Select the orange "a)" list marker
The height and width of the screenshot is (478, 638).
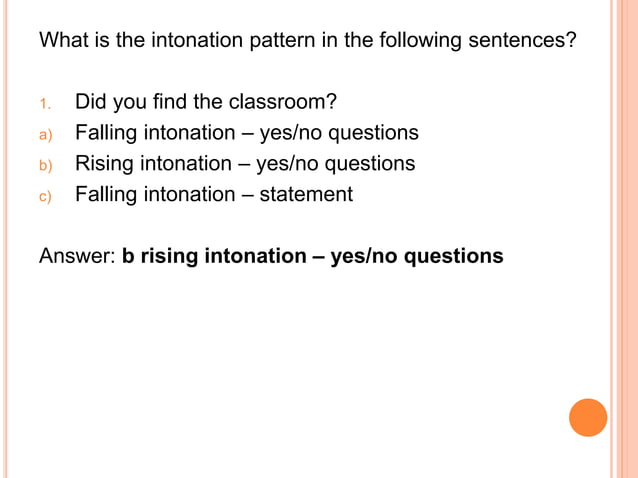pos(46,135)
